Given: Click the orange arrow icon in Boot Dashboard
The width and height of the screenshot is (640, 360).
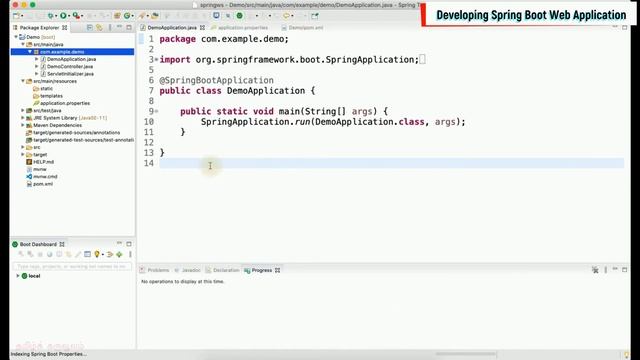Looking at the screenshot, I should tap(110, 254).
